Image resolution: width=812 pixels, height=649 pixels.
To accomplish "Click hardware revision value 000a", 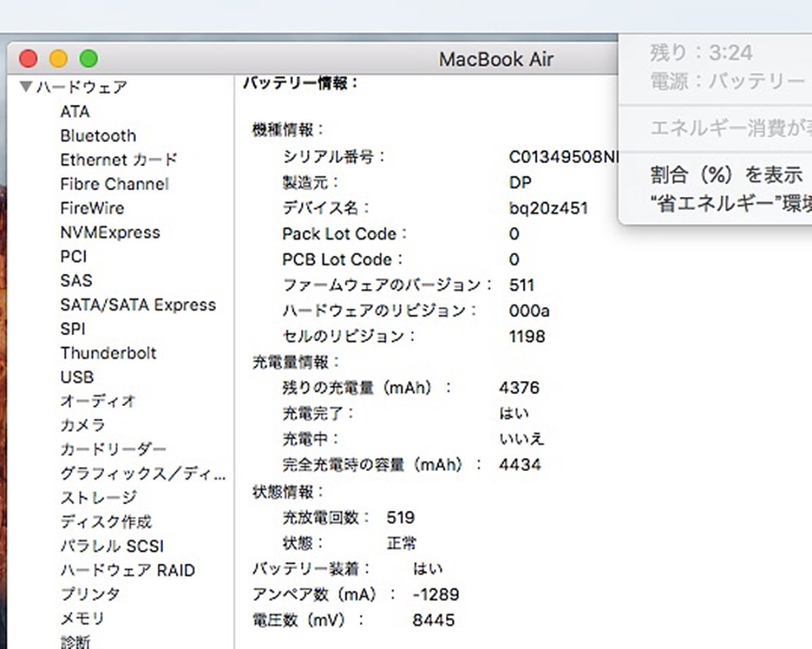I will 529,311.
